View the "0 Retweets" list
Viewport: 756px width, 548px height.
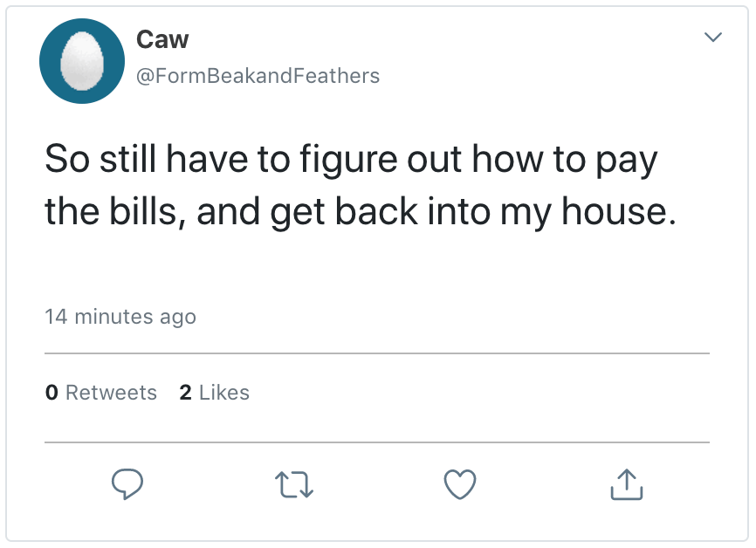(x=100, y=393)
